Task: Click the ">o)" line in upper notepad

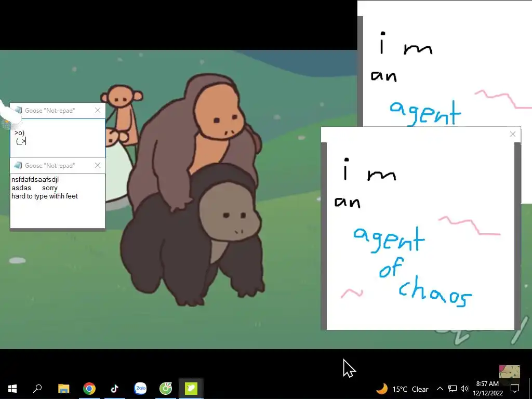Action: tap(19, 132)
